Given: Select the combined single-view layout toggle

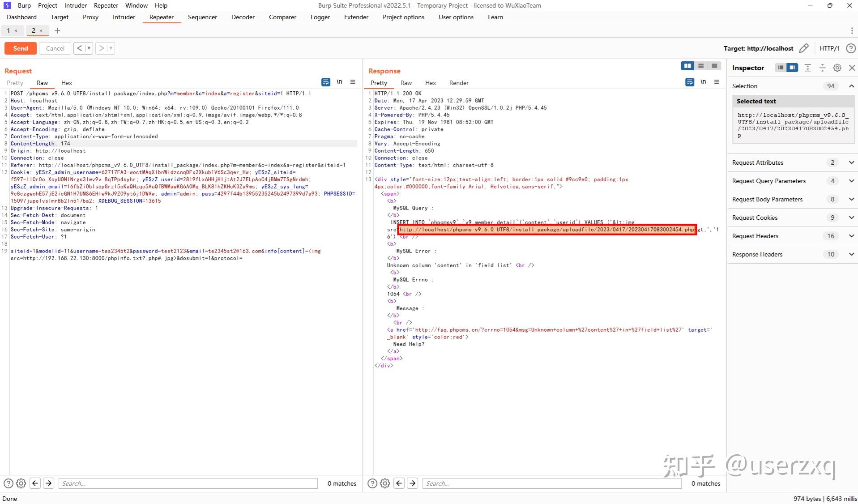Looking at the screenshot, I should pyautogui.click(x=714, y=66).
